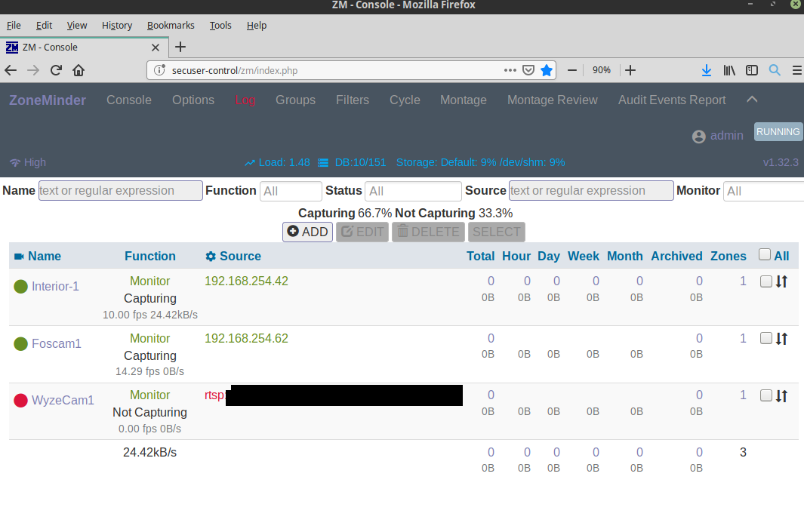Open Foscam1 source 192.168.254.62
Viewport: 804px width, 532px height.
click(x=246, y=338)
